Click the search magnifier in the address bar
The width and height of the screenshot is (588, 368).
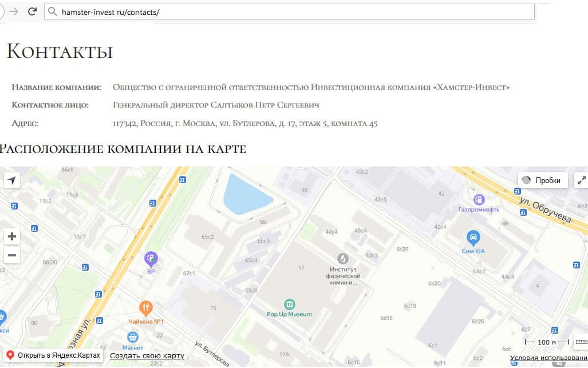pos(53,11)
